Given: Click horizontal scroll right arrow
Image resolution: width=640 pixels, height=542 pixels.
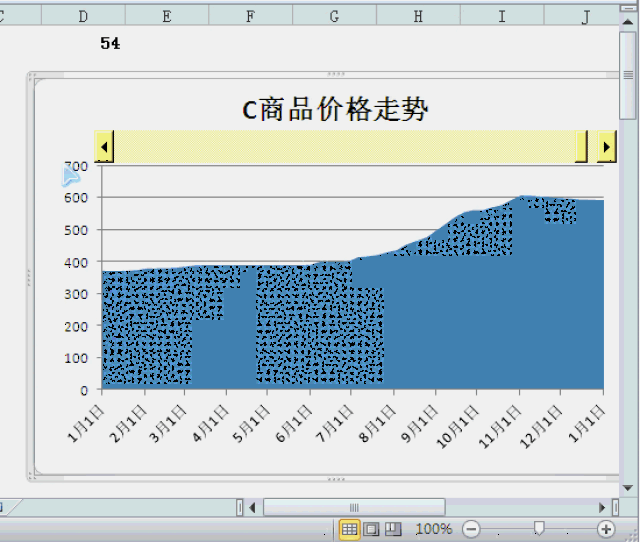Looking at the screenshot, I should 602,508.
